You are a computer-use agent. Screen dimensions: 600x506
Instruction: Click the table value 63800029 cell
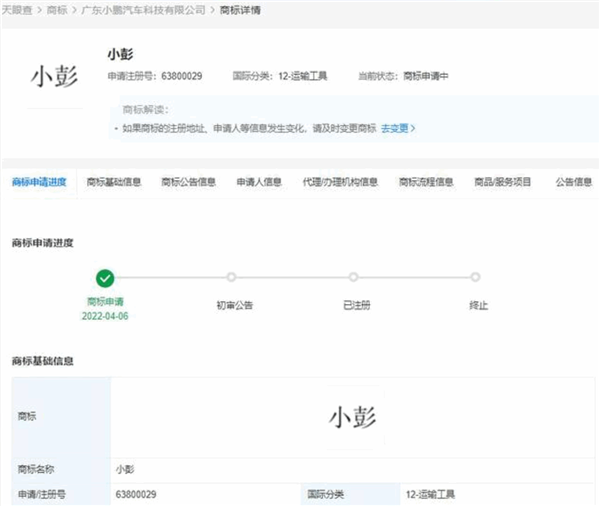(206, 494)
